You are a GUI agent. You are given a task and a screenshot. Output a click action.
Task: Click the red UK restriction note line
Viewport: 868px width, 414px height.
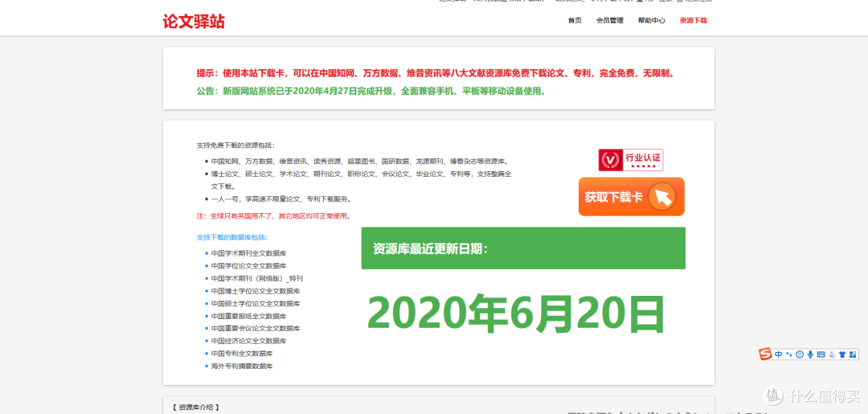click(x=274, y=216)
